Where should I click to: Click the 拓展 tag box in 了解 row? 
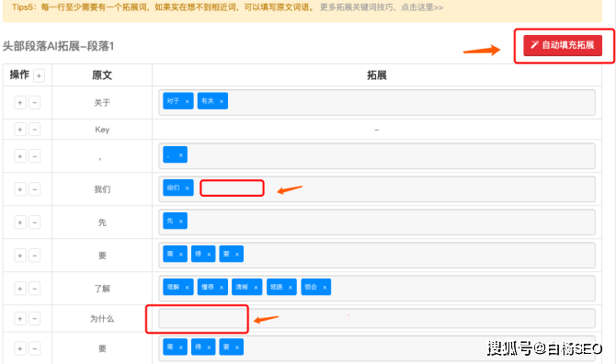coord(377,289)
